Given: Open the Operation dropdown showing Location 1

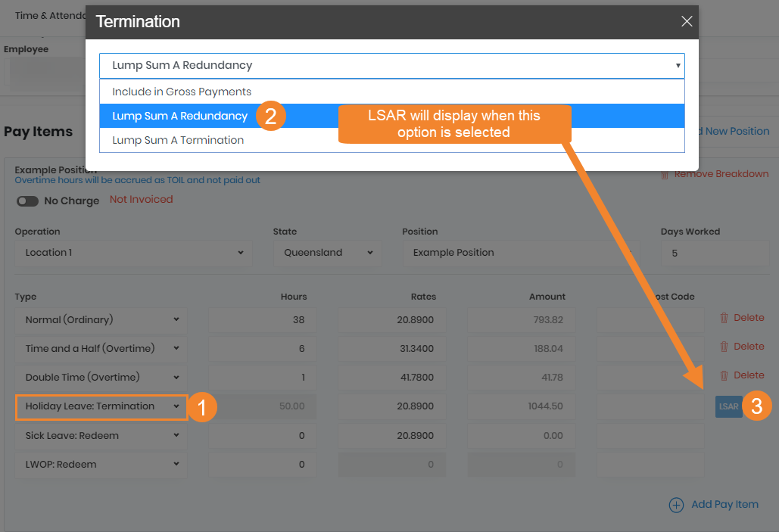Looking at the screenshot, I should coord(133,253).
